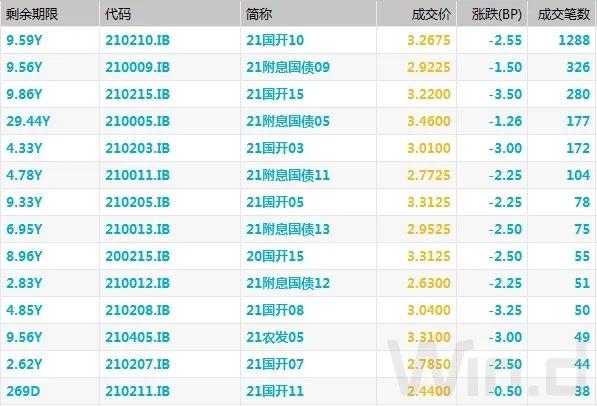The width and height of the screenshot is (597, 406).
Task: Click the price 2.4400
Action: 429,392
